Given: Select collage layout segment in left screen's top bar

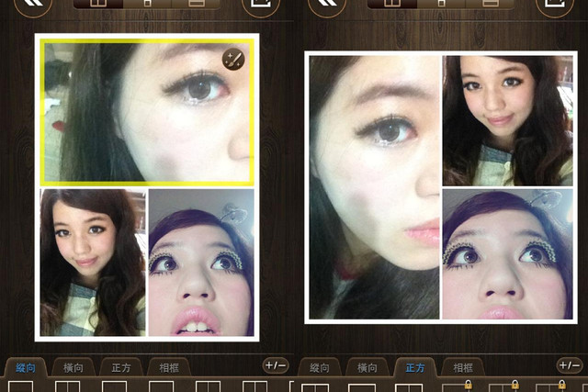Looking at the screenshot, I should click(x=98, y=4).
